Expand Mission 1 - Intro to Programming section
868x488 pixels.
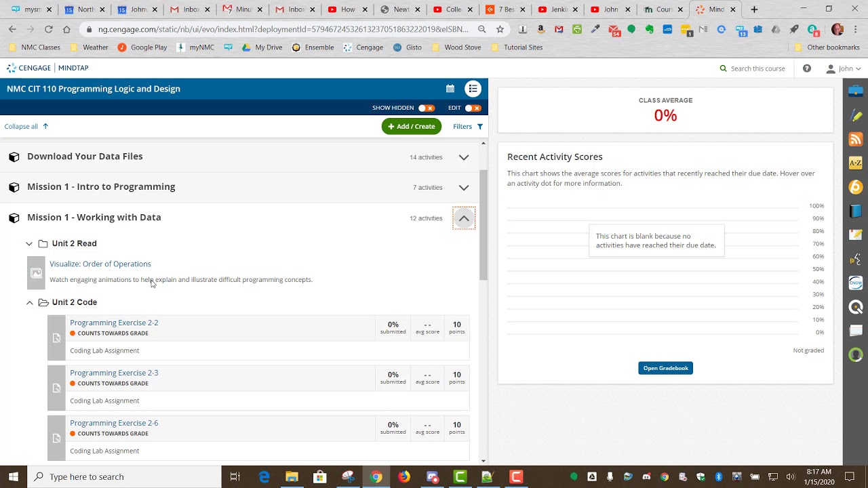click(464, 188)
